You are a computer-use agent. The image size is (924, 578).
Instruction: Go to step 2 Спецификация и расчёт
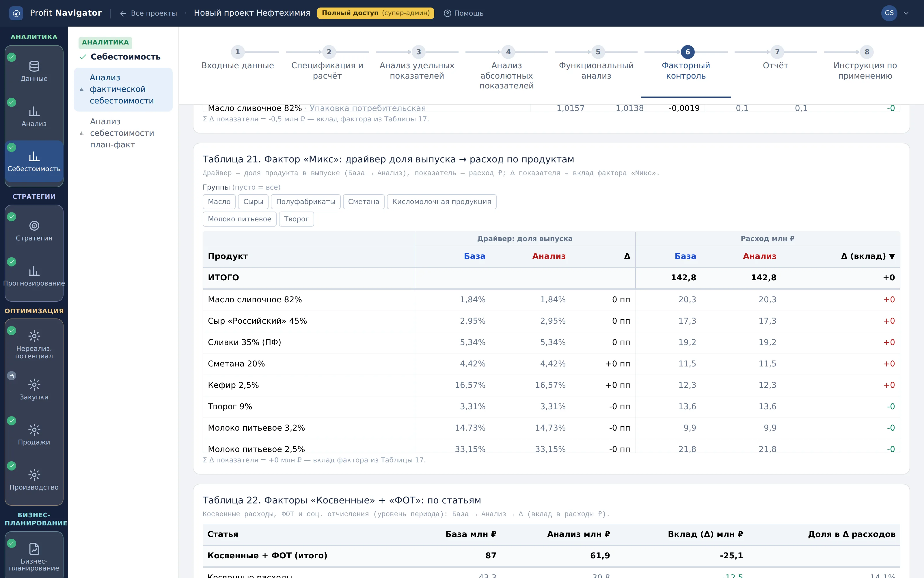[327, 64]
